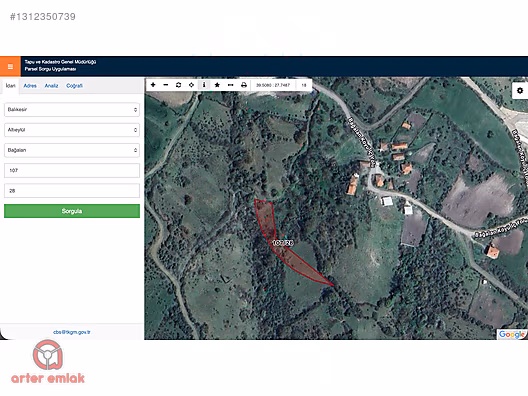Click the 107/28 parcel label on map
This screenshot has width=528, height=396.
point(283,243)
